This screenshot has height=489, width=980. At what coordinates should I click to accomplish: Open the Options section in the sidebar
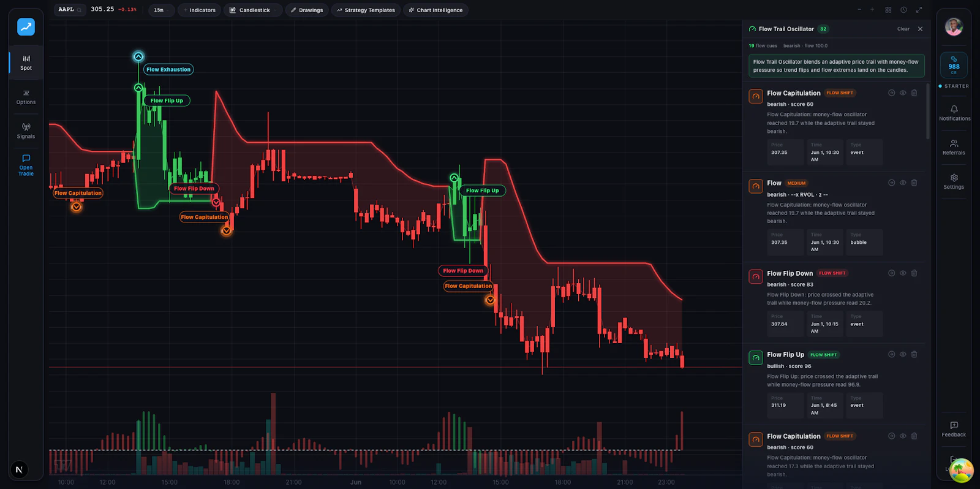click(x=26, y=97)
